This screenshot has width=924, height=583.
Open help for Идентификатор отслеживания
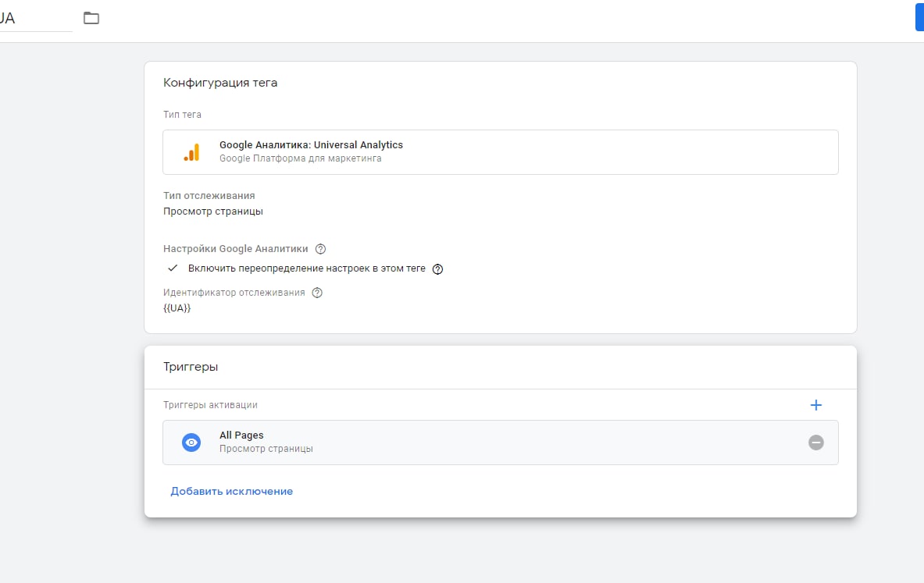tap(317, 293)
